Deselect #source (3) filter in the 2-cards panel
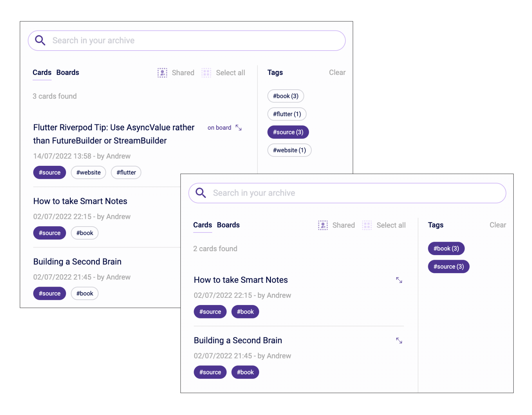 click(448, 266)
